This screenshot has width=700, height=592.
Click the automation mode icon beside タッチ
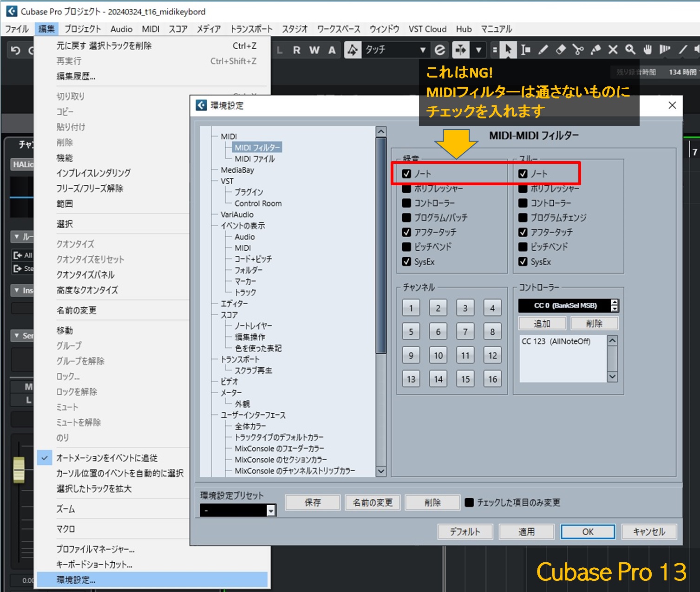[x=353, y=50]
